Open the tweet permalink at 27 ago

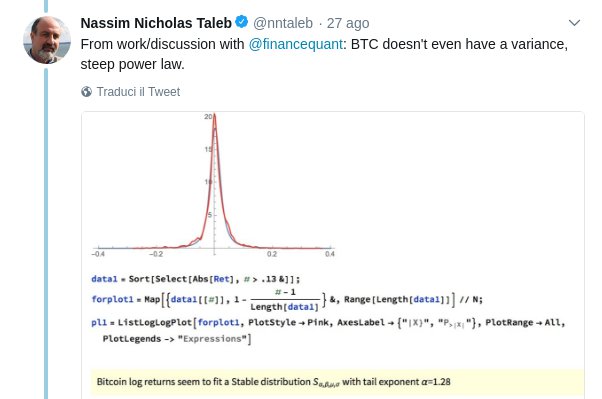tap(348, 23)
